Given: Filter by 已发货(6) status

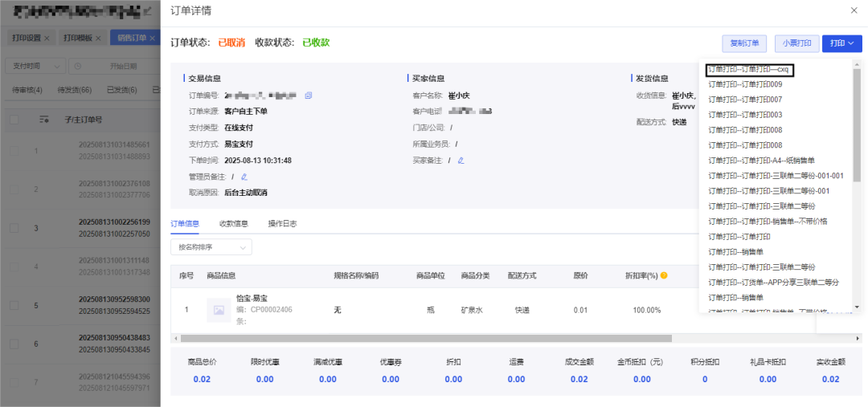Looking at the screenshot, I should 122,90.
